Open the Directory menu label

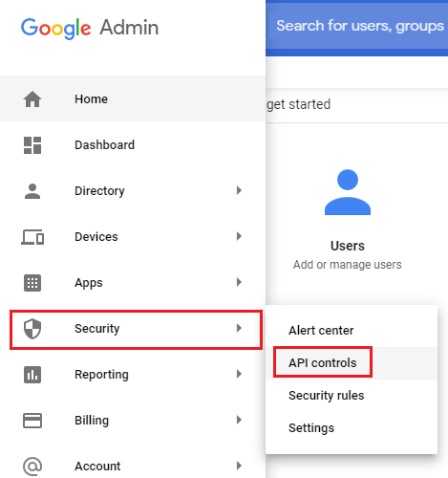point(99,191)
